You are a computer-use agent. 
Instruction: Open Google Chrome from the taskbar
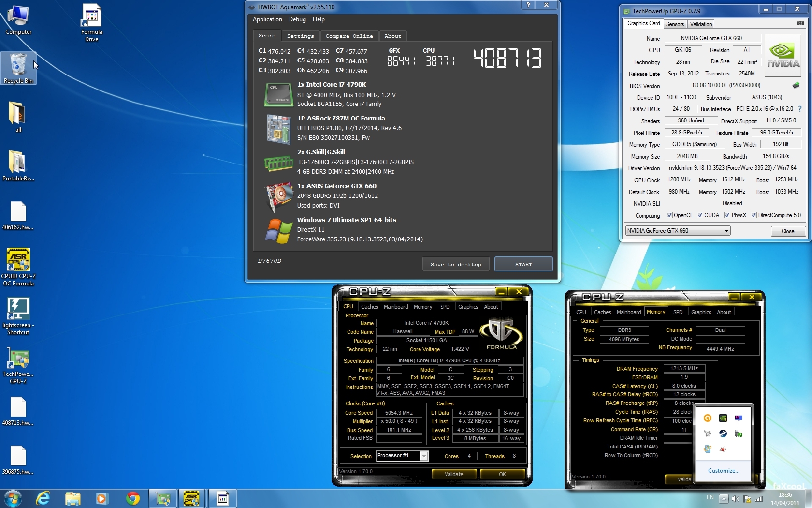[x=133, y=498]
